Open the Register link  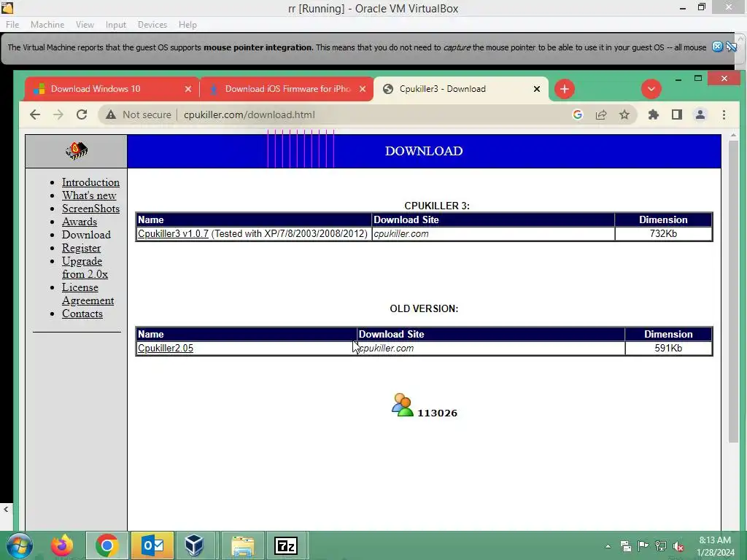click(x=82, y=248)
